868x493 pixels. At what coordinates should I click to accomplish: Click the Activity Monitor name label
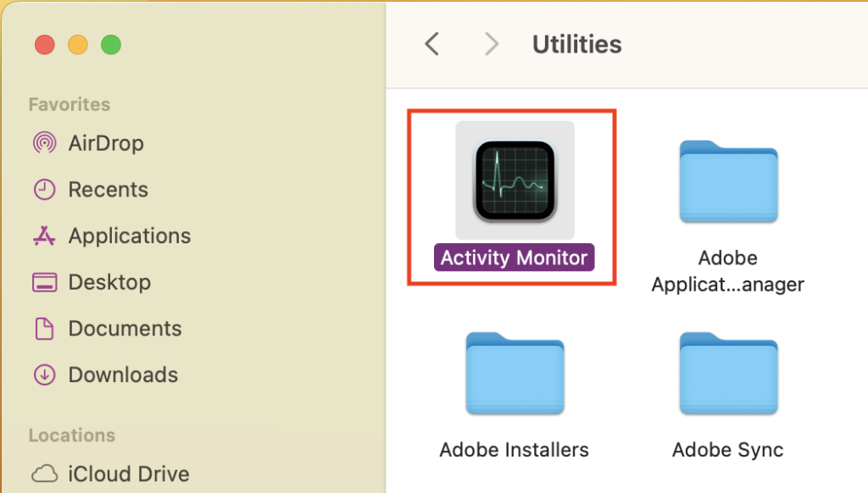click(515, 258)
